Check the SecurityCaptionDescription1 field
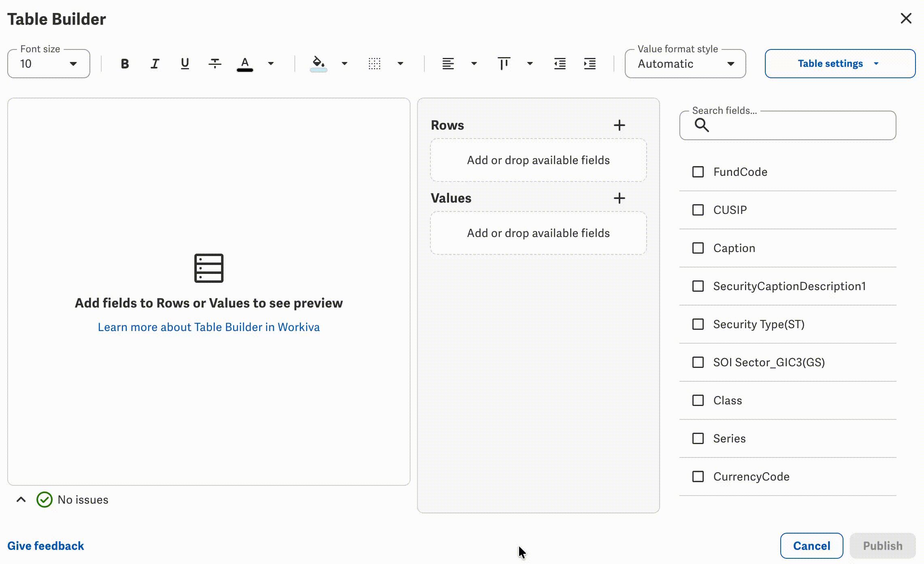 click(x=698, y=286)
